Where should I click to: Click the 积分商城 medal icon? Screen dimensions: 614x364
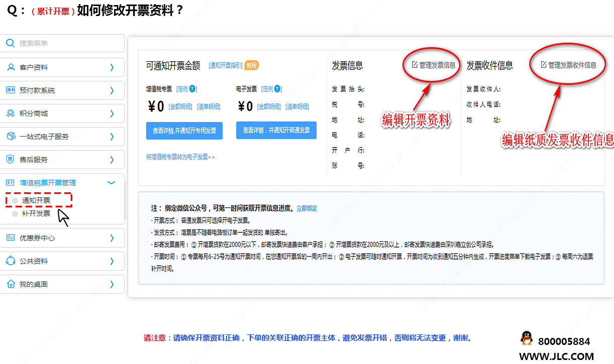11,113
